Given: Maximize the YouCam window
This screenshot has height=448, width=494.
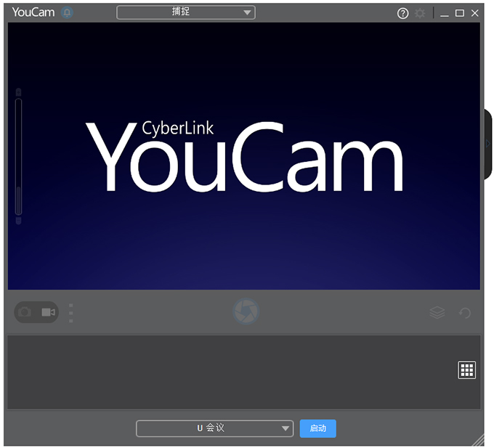Looking at the screenshot, I should (460, 13).
